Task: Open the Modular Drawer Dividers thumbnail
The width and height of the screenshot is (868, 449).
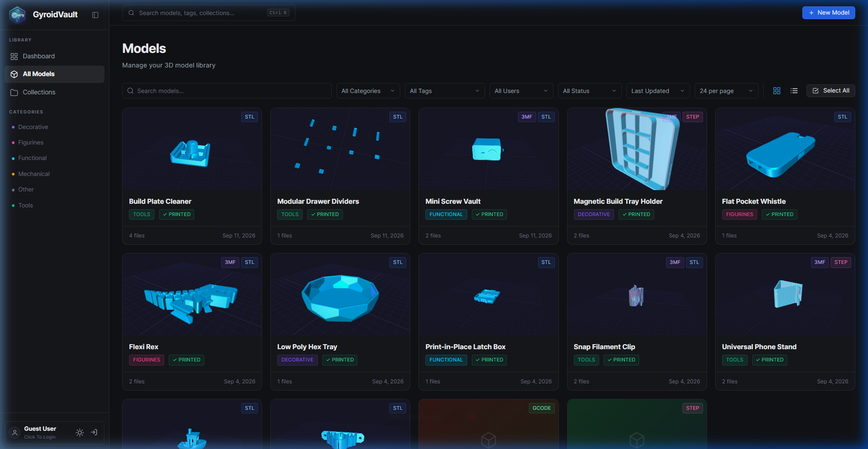Action: tap(340, 149)
